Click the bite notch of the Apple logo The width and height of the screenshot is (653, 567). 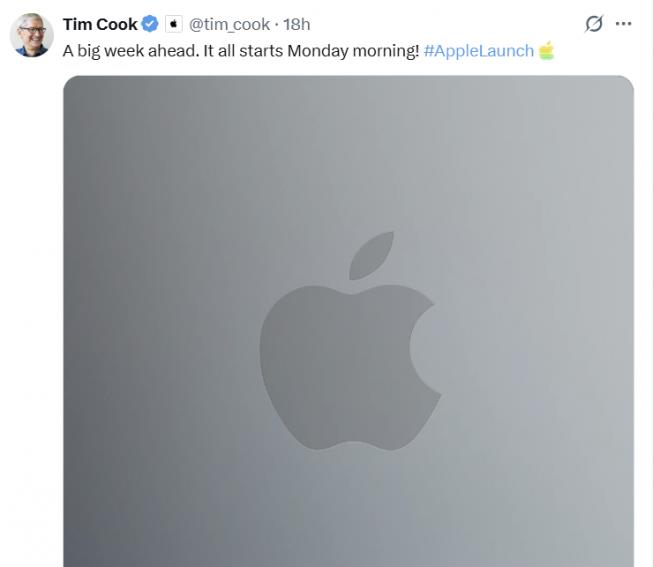pos(427,348)
